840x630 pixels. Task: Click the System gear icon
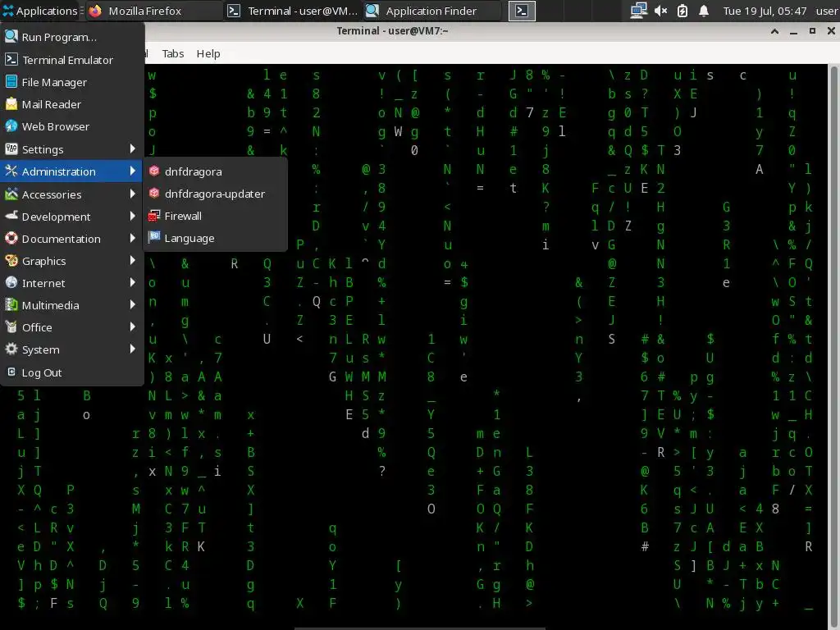click(x=11, y=349)
